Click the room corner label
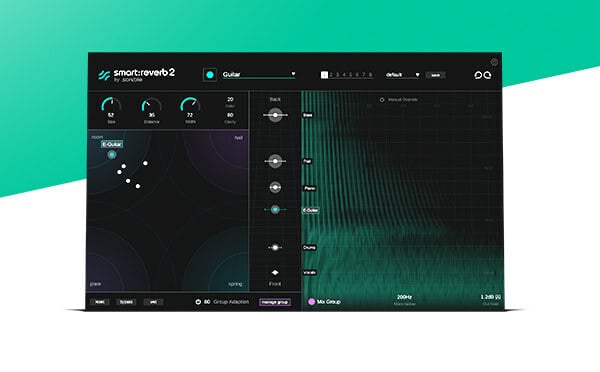Viewport: 600px width, 372px height. click(97, 137)
